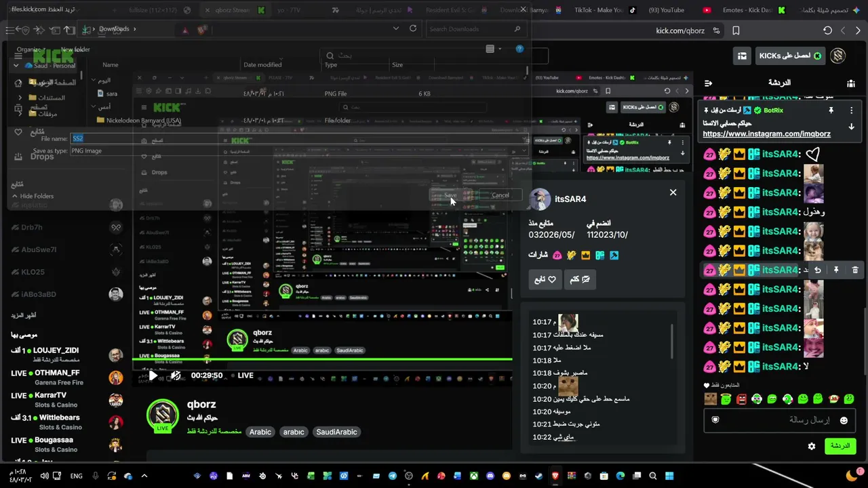
Task: Insert the red angry emote from the quick-emote row
Action: click(741, 399)
